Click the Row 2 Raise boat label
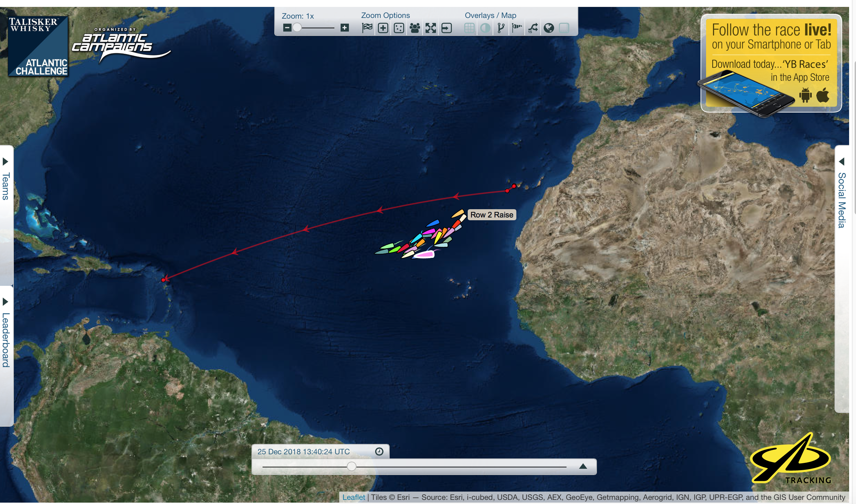The height and width of the screenshot is (504, 856). coord(492,215)
